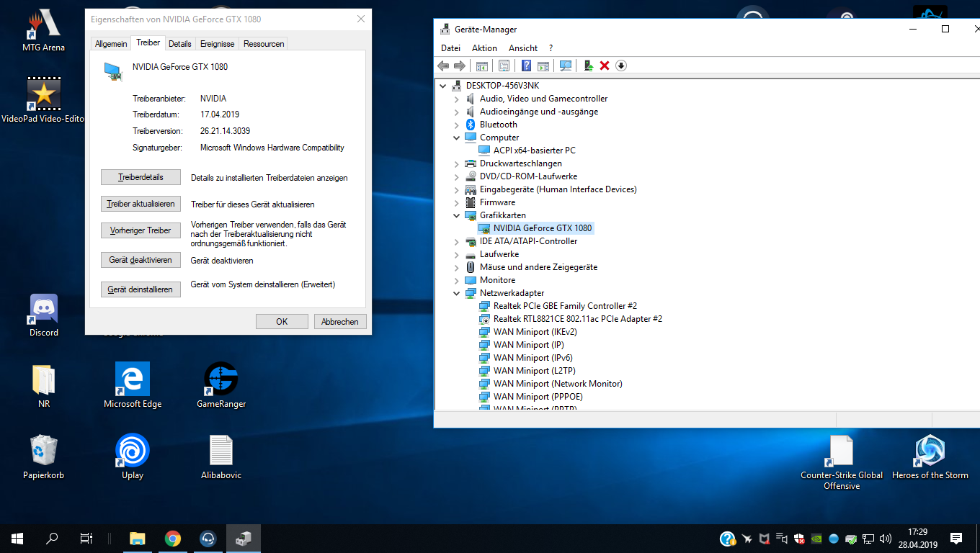Screen dimensions: 980x553
Task: Click the red X uninstall device icon
Action: point(605,66)
